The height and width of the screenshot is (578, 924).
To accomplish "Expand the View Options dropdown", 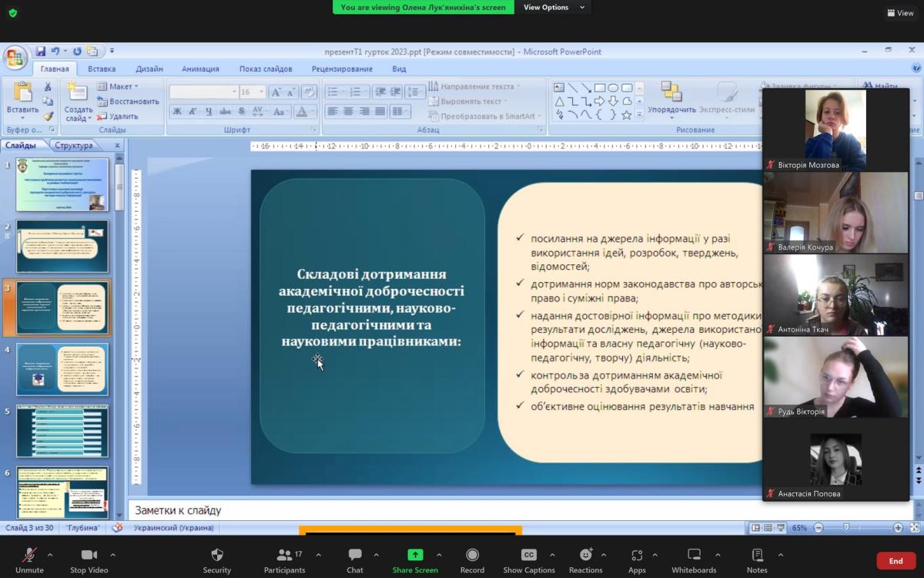I will pos(554,8).
